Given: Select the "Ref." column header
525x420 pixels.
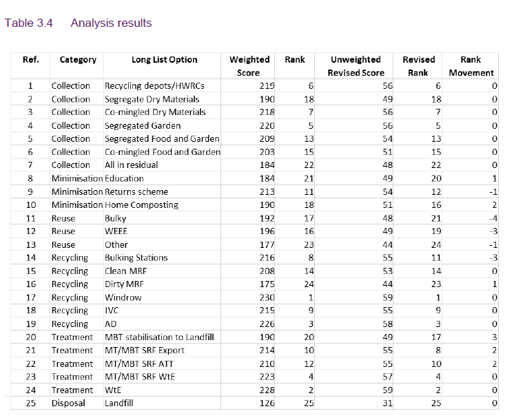Looking at the screenshot, I should 30,60.
